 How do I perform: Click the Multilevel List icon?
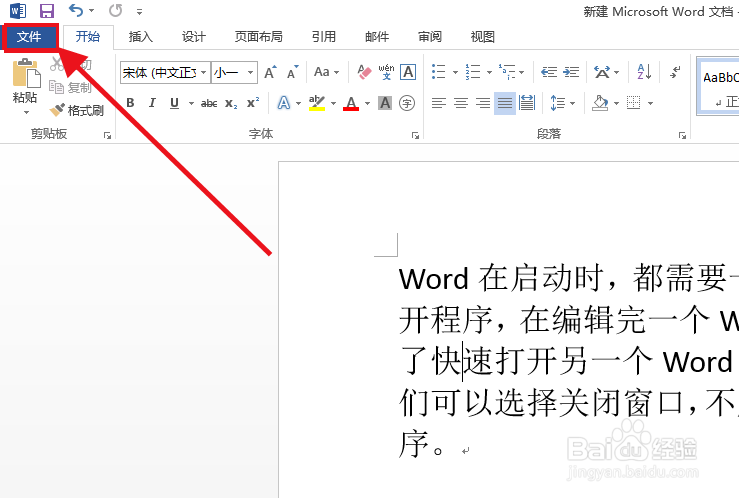pos(508,72)
